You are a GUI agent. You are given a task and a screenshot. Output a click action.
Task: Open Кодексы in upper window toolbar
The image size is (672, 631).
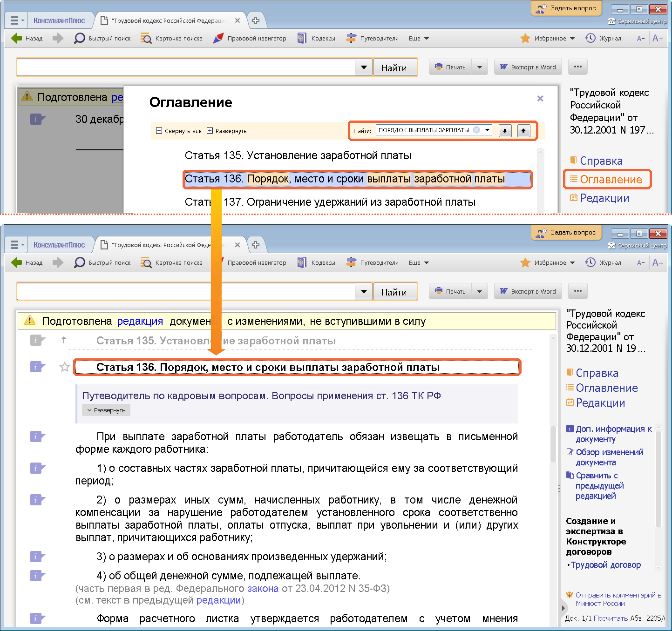(x=316, y=38)
